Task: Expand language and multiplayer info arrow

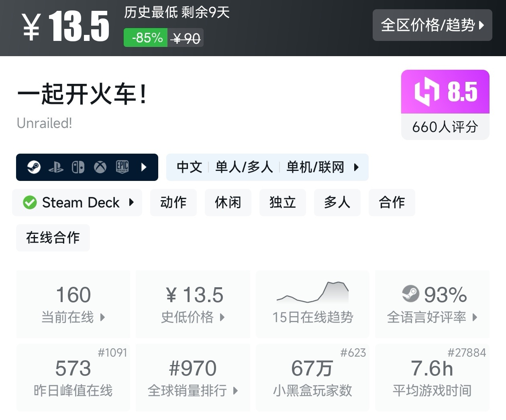Action: pyautogui.click(x=356, y=167)
